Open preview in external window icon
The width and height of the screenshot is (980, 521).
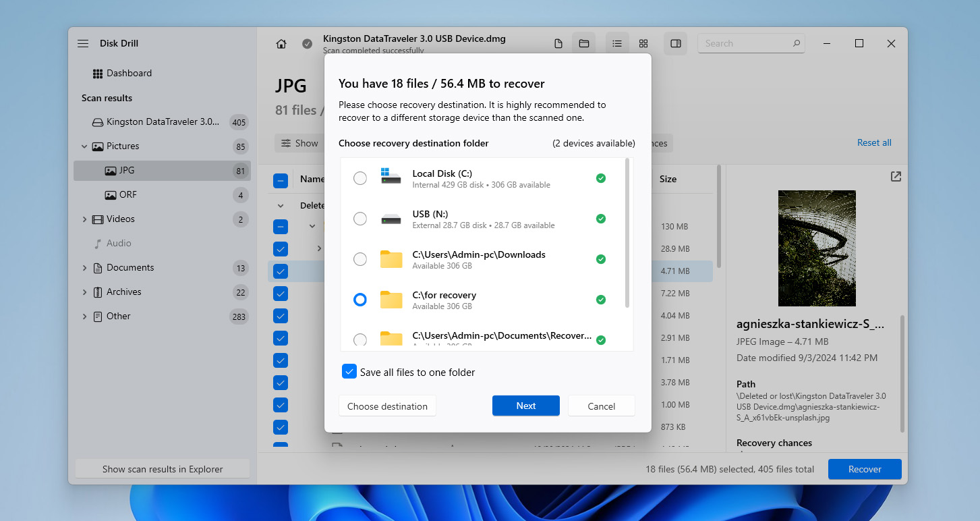895,177
